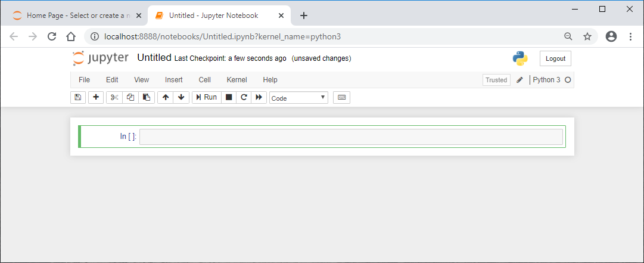The height and width of the screenshot is (263, 644).
Task: Save notebook with the floppy disk icon
Action: click(x=78, y=97)
